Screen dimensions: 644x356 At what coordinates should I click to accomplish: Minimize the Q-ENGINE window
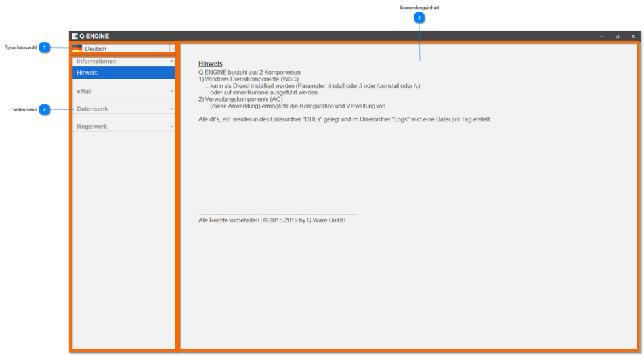click(602, 37)
